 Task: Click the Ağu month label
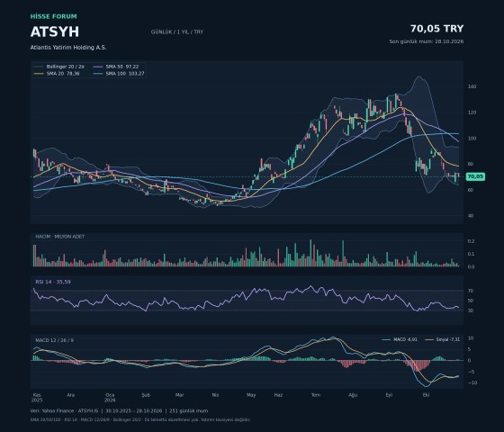click(353, 395)
